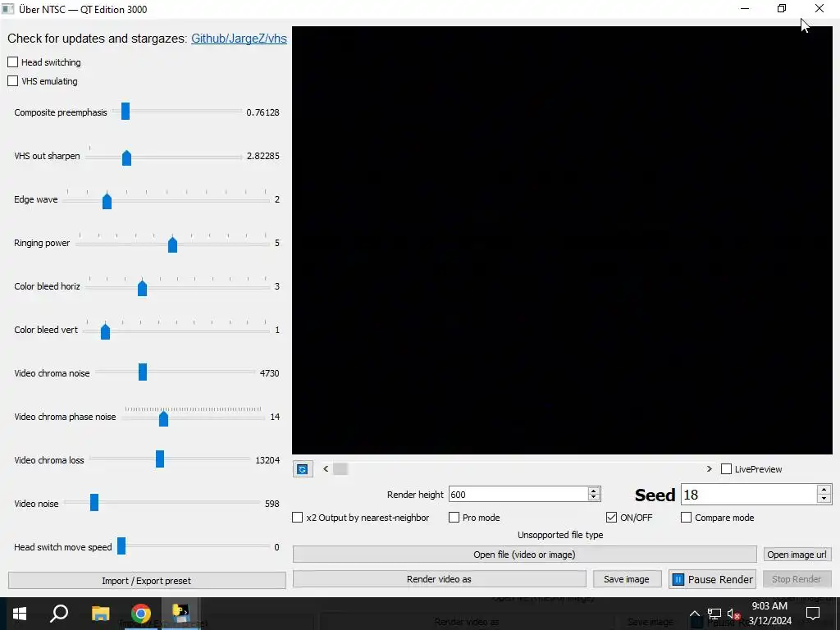The image size is (840, 630).
Task: Click VHS out sharpen slider handle
Action: click(x=126, y=157)
